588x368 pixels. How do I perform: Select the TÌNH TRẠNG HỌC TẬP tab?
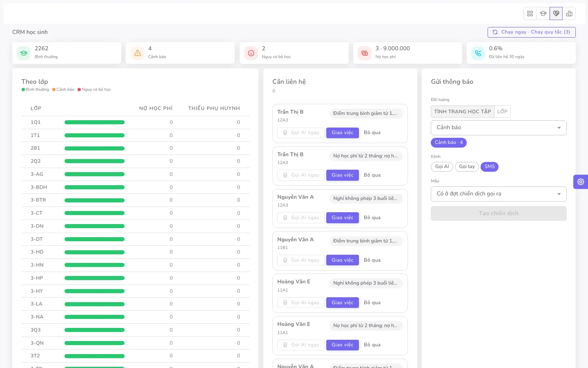[463, 112]
